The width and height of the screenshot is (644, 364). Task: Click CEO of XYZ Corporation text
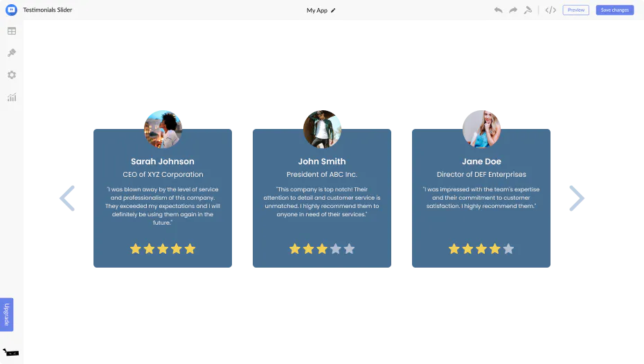(163, 175)
